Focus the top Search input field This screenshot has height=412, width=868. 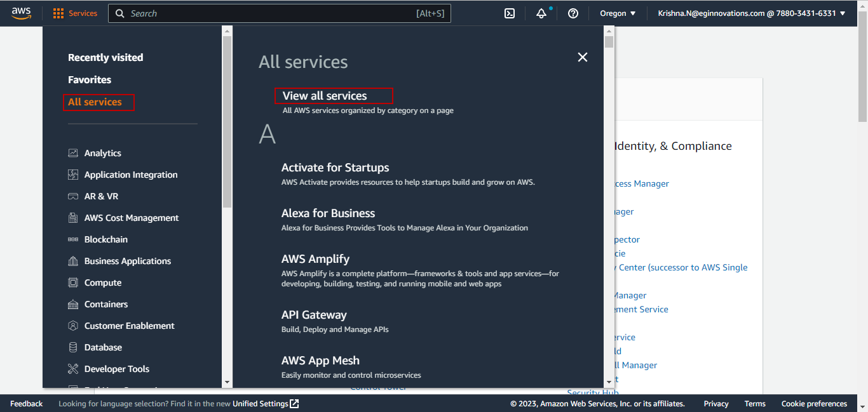tap(280, 13)
